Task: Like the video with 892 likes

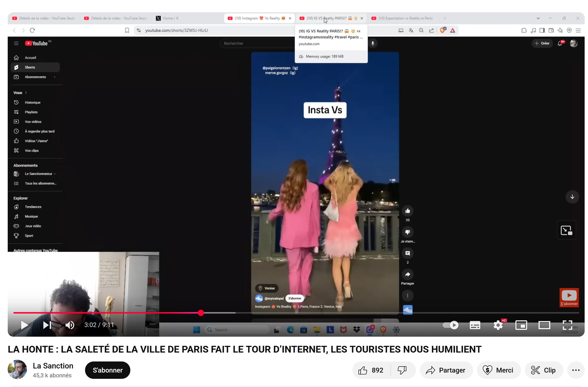Action: [x=371, y=370]
